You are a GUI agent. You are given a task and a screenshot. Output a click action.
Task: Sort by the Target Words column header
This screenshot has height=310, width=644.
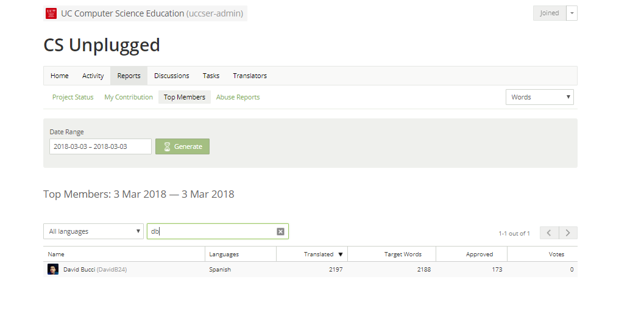click(x=392, y=254)
